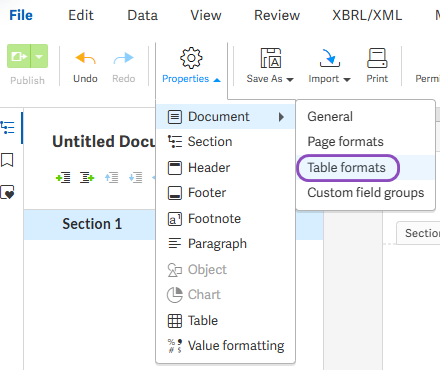Open the bookmarks sidebar icon
Image resolution: width=440 pixels, height=370 pixels.
pos(7,160)
